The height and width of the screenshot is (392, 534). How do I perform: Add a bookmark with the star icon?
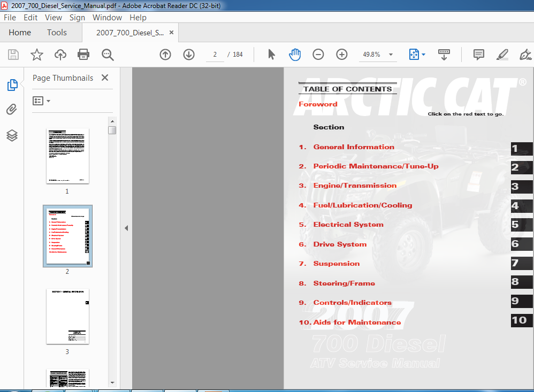37,55
